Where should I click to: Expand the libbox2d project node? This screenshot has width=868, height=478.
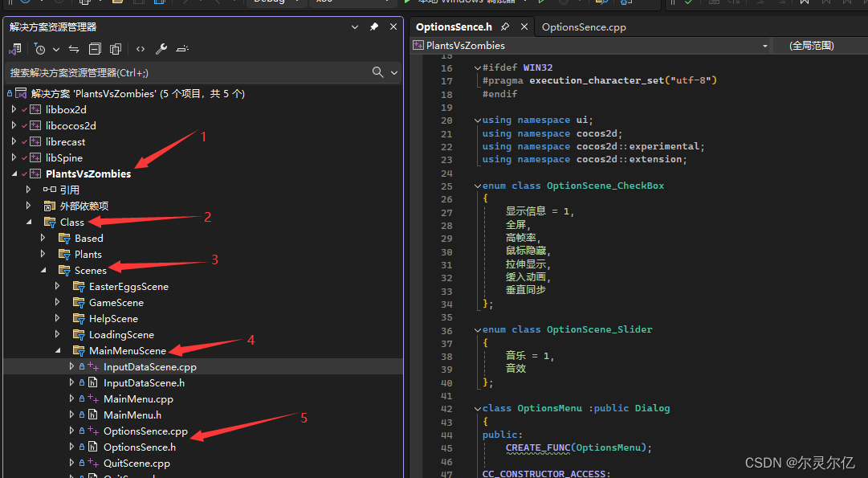pos(14,110)
